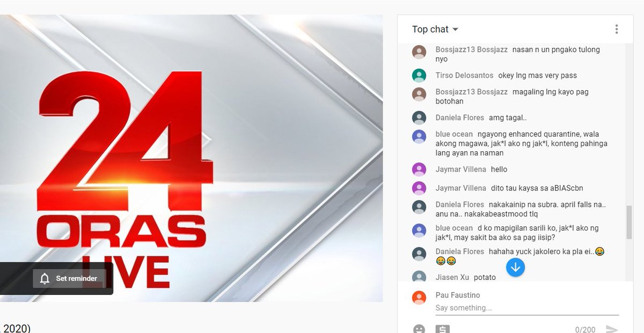Click avatar beside 'hello' message

coord(419,169)
